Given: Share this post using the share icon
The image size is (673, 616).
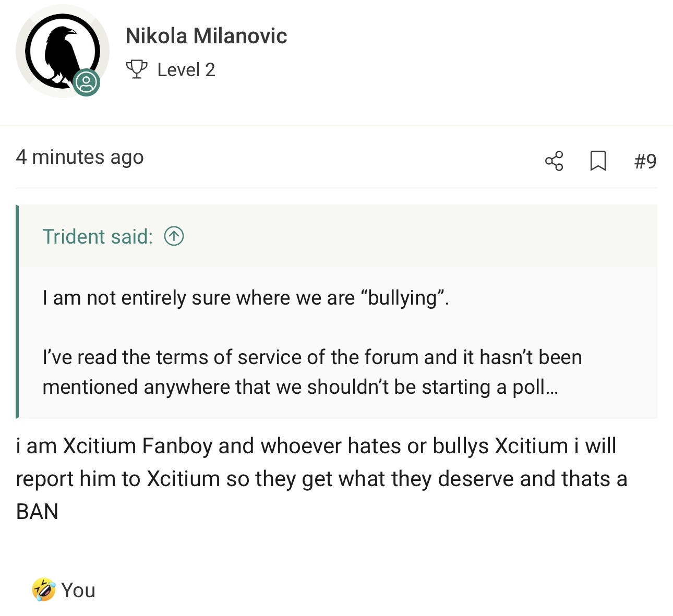Looking at the screenshot, I should [554, 161].
